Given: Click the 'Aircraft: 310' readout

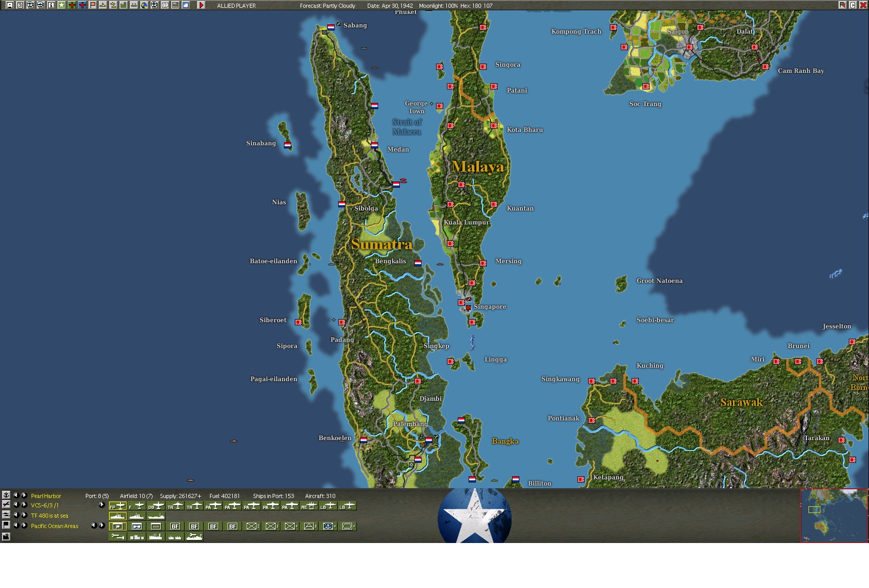Looking at the screenshot, I should (x=320, y=496).
